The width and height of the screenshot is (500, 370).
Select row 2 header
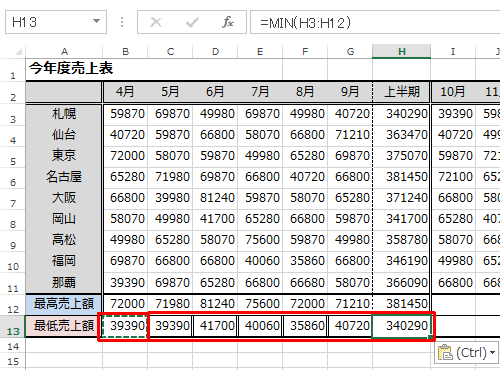(x=13, y=92)
